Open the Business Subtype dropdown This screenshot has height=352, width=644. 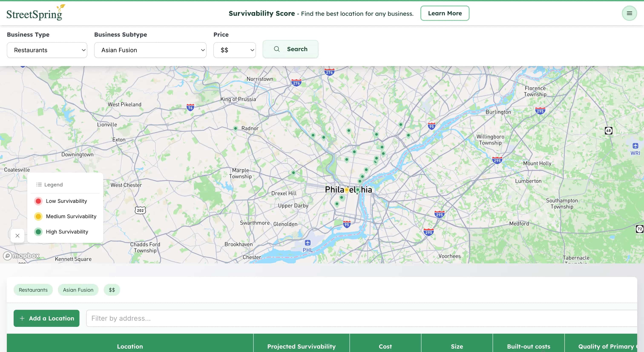click(150, 50)
